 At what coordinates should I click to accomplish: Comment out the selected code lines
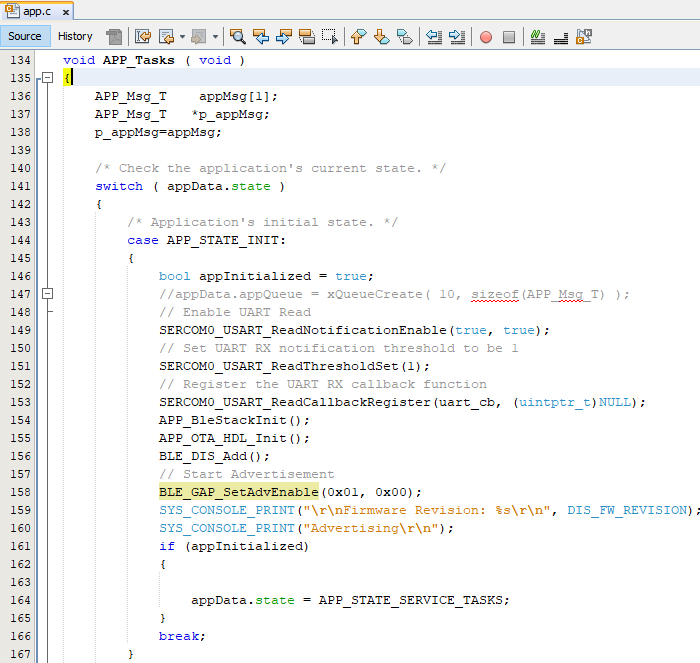[x=537, y=37]
